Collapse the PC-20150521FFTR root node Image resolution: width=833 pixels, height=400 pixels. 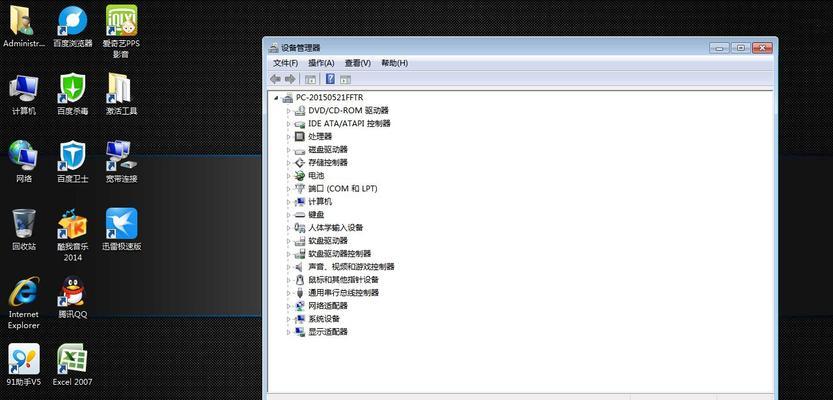tap(276, 98)
